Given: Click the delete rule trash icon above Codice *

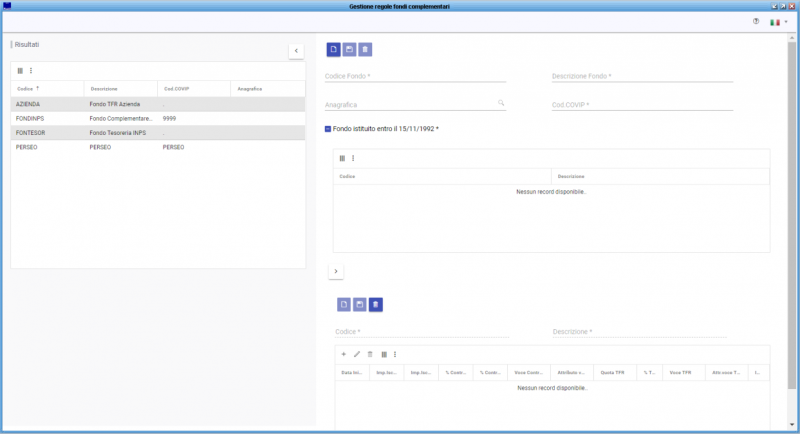Looking at the screenshot, I should pyautogui.click(x=376, y=304).
